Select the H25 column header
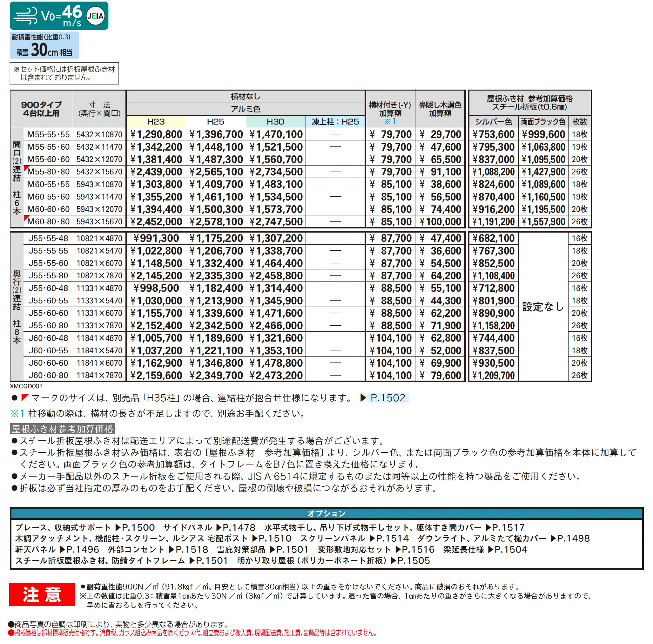Image resolution: width=653 pixels, height=644 pixels. pyautogui.click(x=216, y=122)
